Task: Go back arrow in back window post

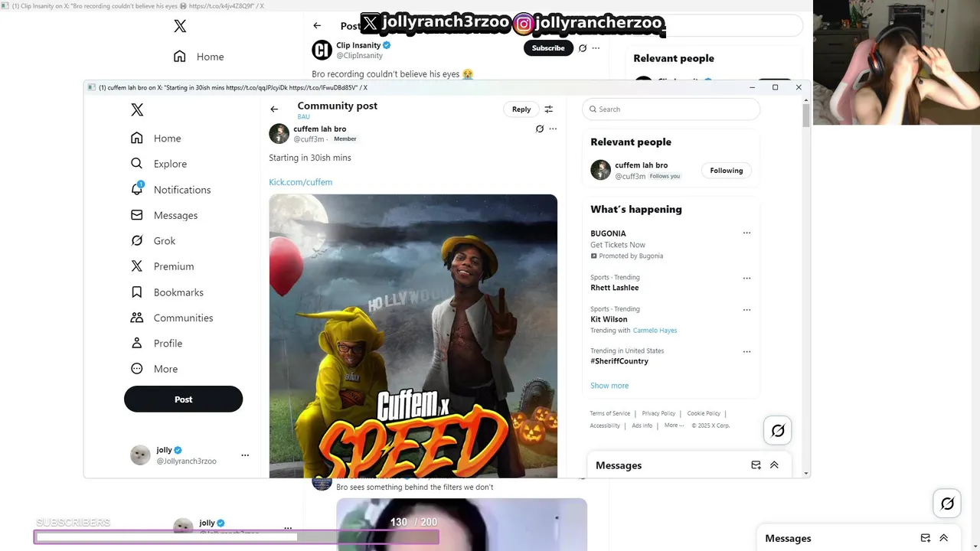Action: pyautogui.click(x=317, y=26)
